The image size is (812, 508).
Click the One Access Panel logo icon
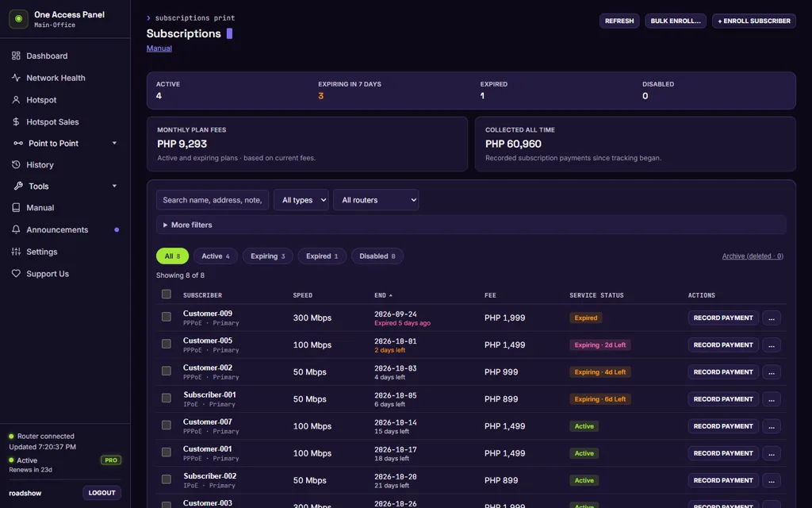[x=18, y=19]
